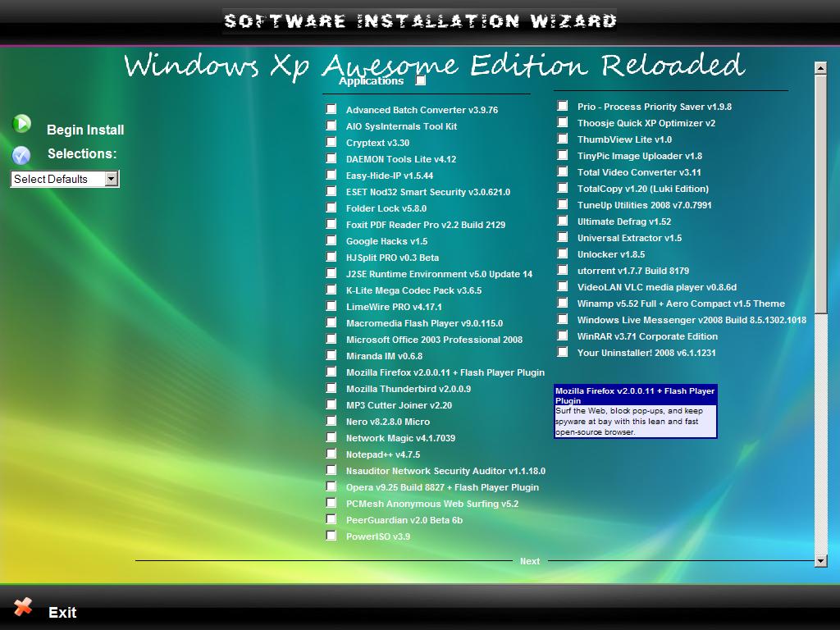The height and width of the screenshot is (630, 840).
Task: Enable Windows Live Messenger v2008 checkbox
Action: tap(563, 319)
